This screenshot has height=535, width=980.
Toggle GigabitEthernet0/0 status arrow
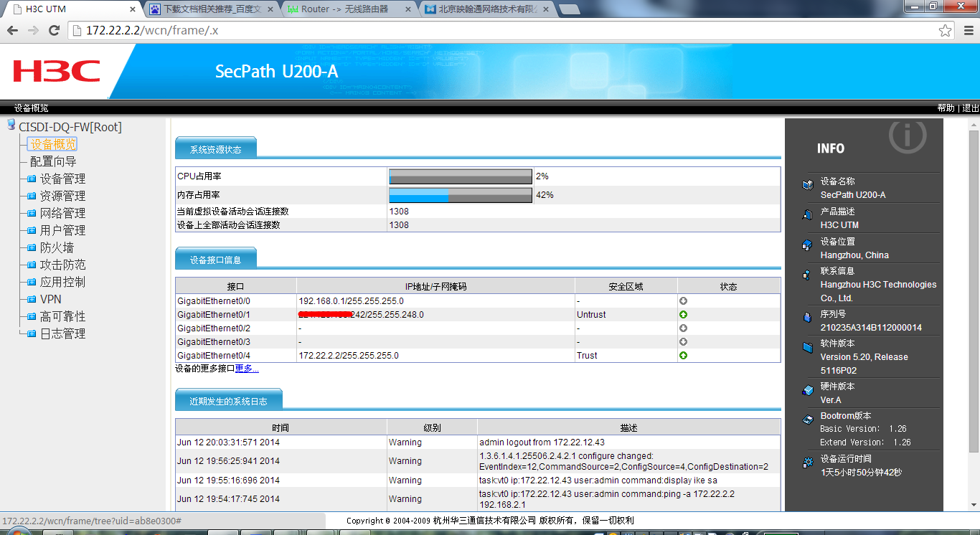pos(682,300)
